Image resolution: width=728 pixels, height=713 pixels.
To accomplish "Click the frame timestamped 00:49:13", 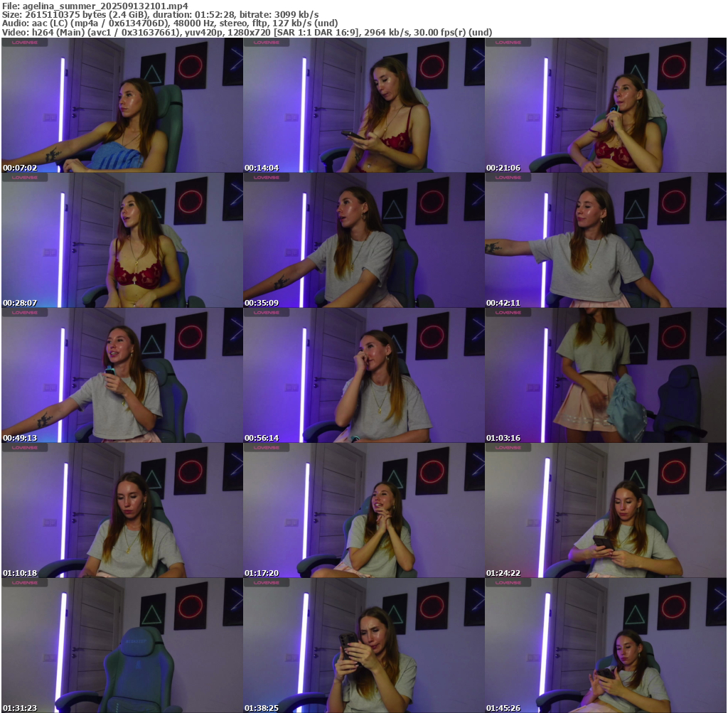I will [122, 375].
